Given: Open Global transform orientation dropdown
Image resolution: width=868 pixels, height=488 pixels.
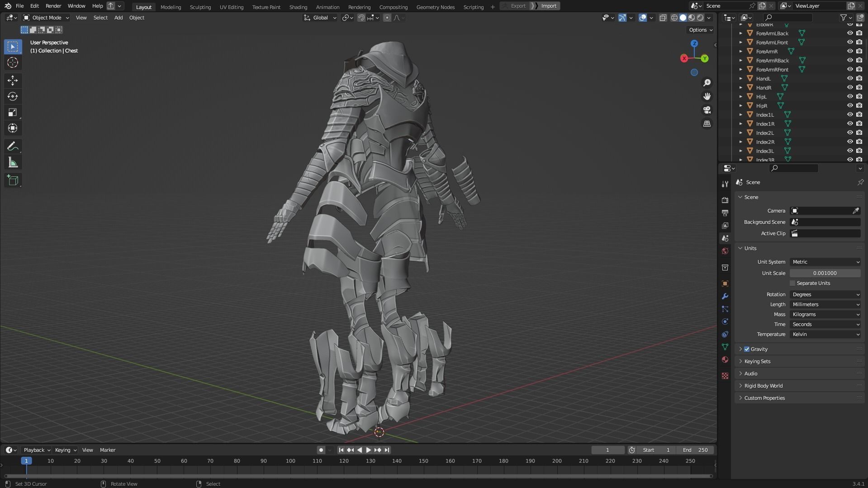Looking at the screenshot, I should (320, 18).
